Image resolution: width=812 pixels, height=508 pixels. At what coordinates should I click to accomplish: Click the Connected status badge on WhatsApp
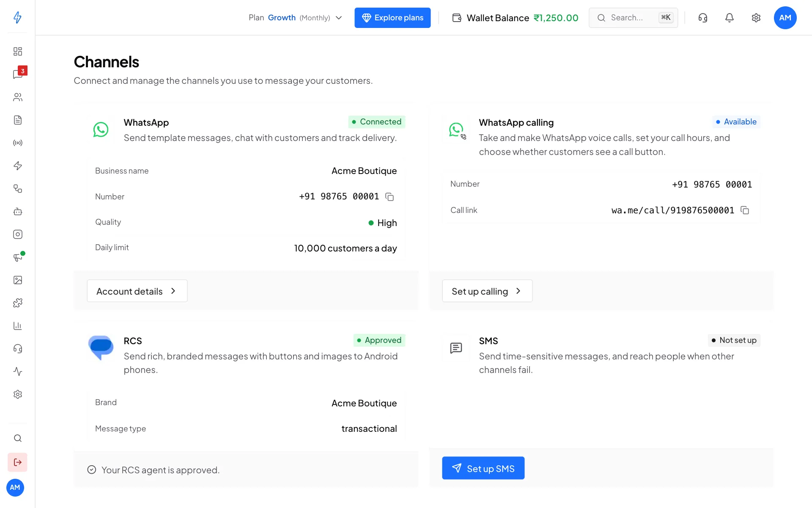click(x=377, y=122)
